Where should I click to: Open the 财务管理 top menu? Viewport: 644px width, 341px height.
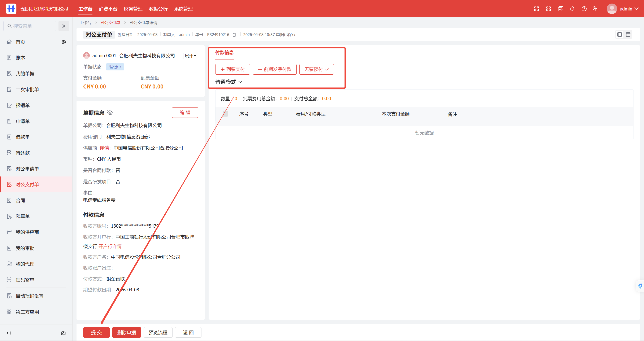tap(133, 9)
